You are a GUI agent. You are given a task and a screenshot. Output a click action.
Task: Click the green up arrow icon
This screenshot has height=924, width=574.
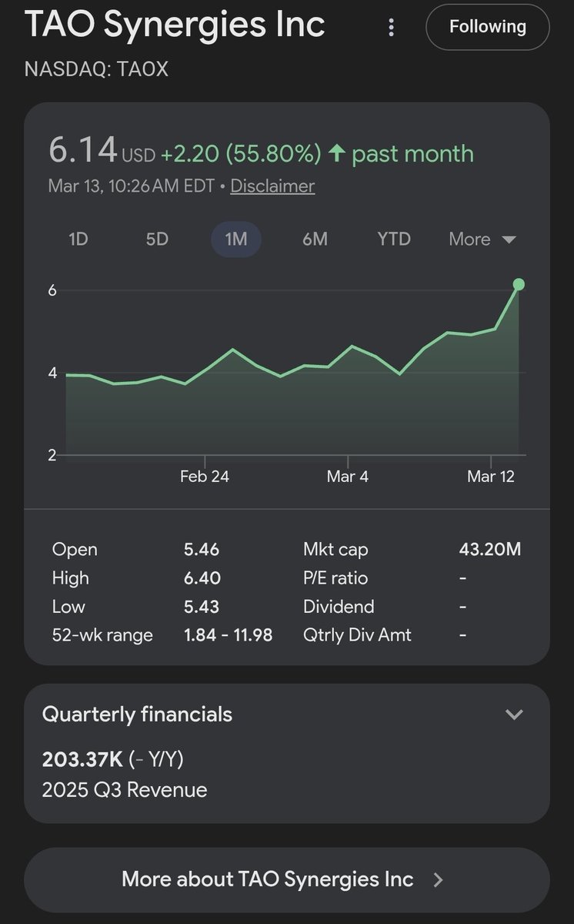(x=336, y=154)
